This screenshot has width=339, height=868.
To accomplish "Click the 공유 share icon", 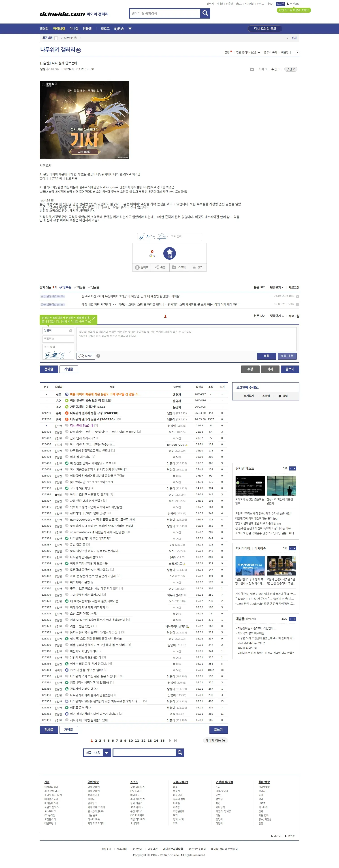I will [157, 267].
